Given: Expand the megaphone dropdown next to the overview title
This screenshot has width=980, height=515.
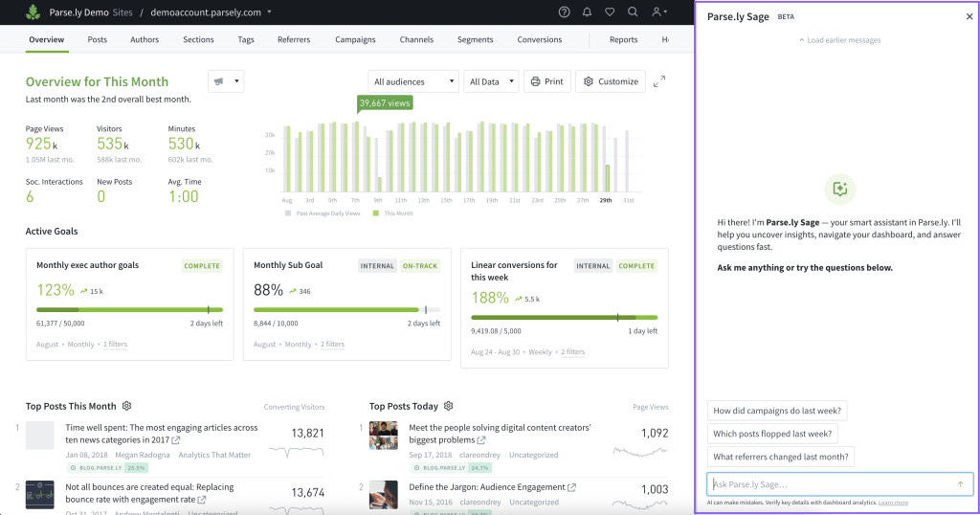Looking at the screenshot, I should (225, 82).
